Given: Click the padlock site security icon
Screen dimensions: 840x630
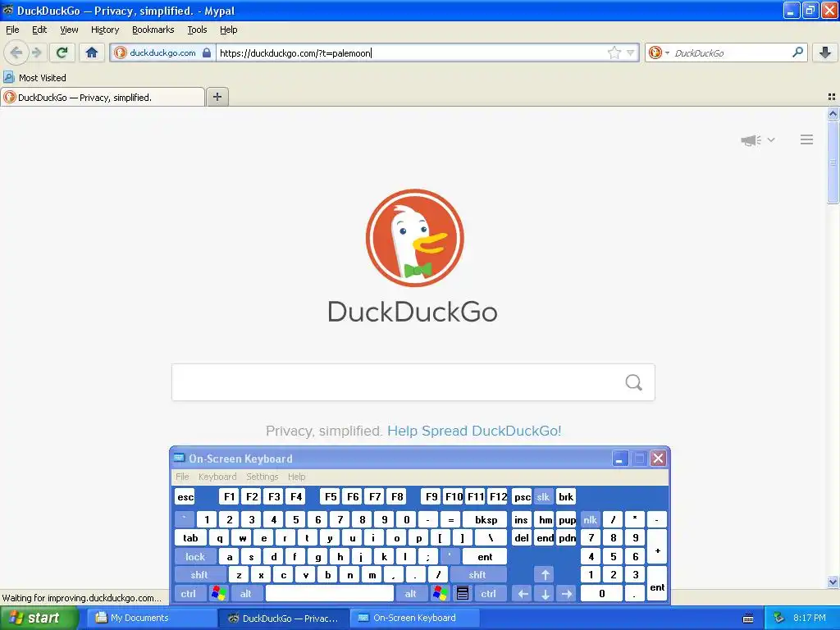Looking at the screenshot, I should 207,52.
